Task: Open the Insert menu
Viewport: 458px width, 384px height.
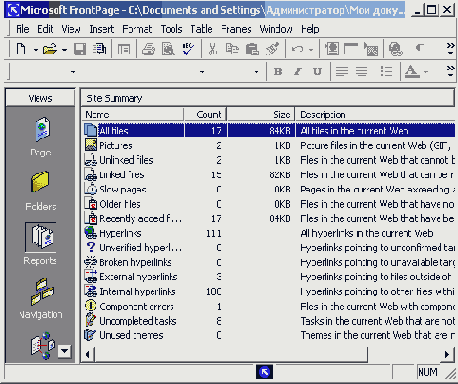Action: pos(101,29)
